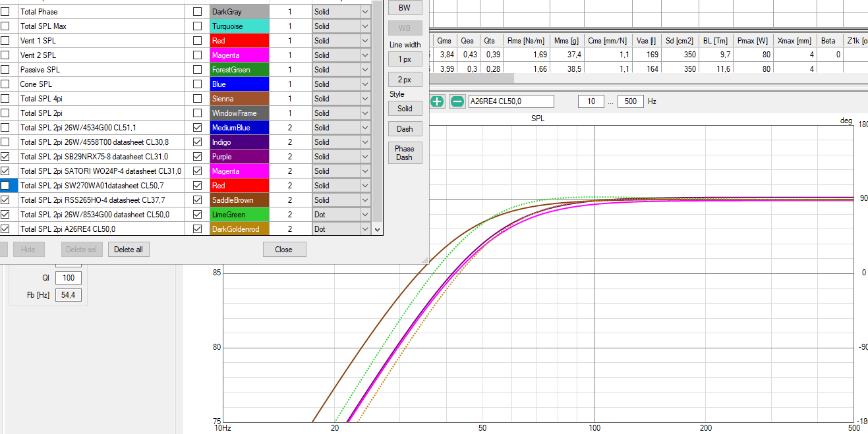Click the Mms [g] column header
The image size is (868, 434).
click(566, 41)
